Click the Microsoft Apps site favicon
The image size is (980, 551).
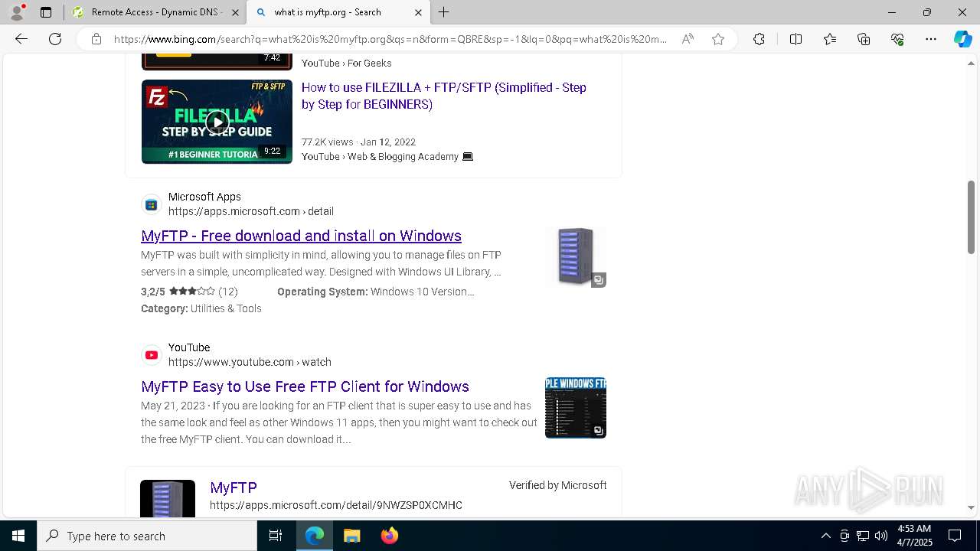pos(152,204)
